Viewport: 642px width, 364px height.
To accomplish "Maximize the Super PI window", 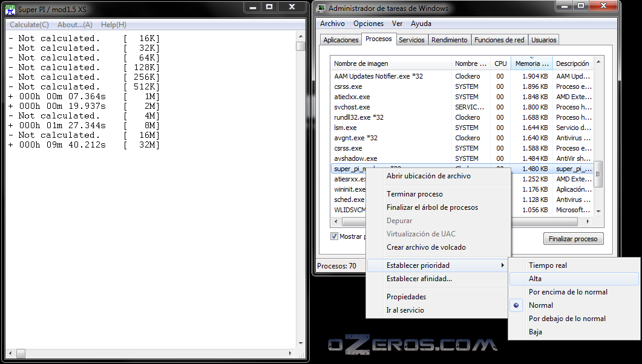I will [269, 7].
